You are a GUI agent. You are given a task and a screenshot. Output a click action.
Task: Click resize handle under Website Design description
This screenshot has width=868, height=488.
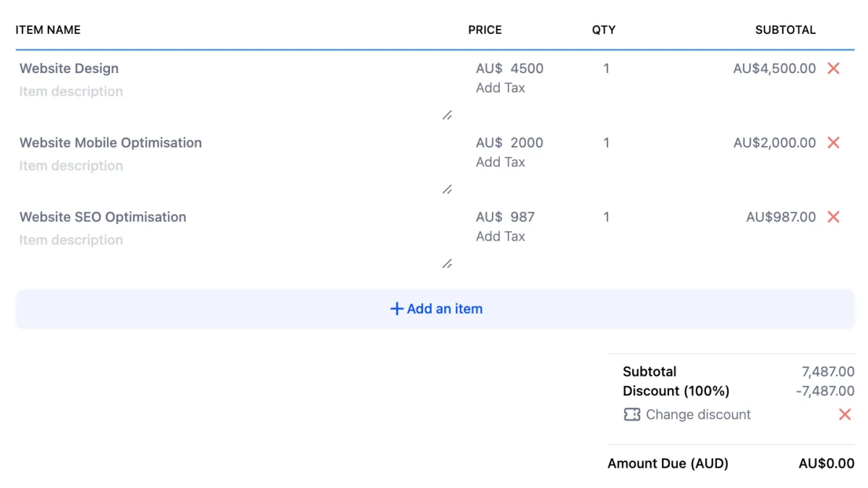pyautogui.click(x=447, y=116)
